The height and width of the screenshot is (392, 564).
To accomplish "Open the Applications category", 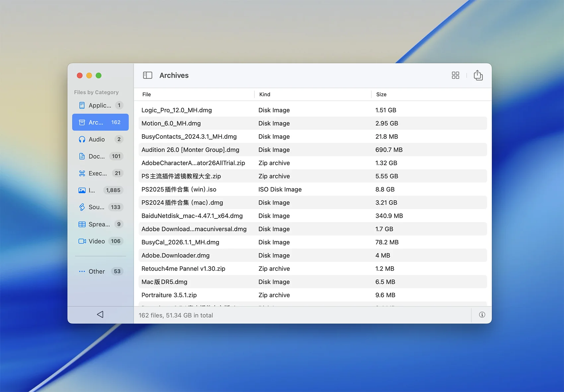I will coord(100,106).
